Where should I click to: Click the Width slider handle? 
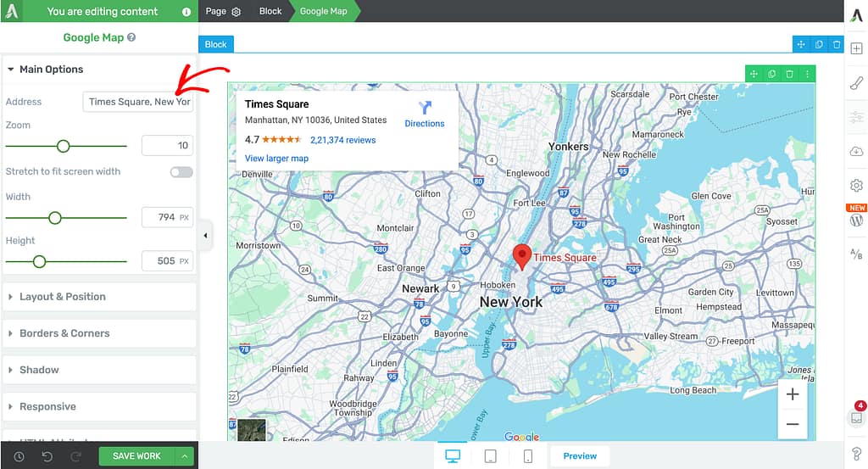tap(55, 218)
